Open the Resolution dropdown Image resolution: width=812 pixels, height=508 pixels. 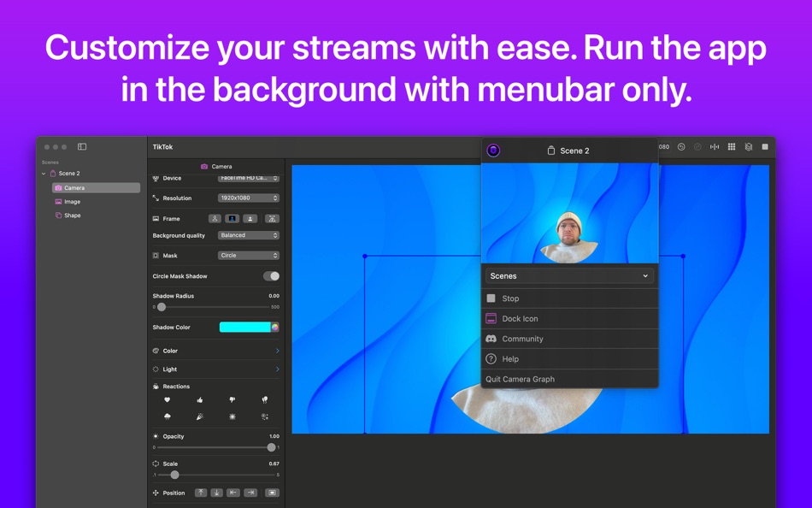pos(249,198)
